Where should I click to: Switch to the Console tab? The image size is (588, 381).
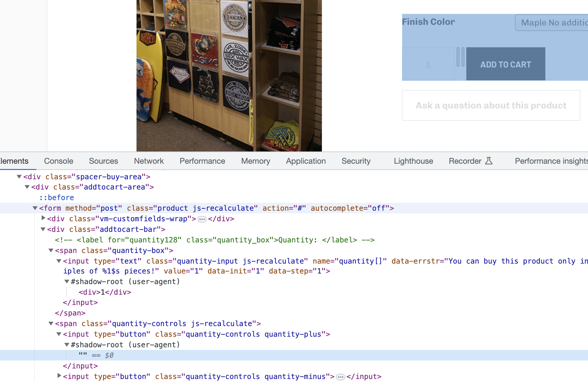coord(59,161)
